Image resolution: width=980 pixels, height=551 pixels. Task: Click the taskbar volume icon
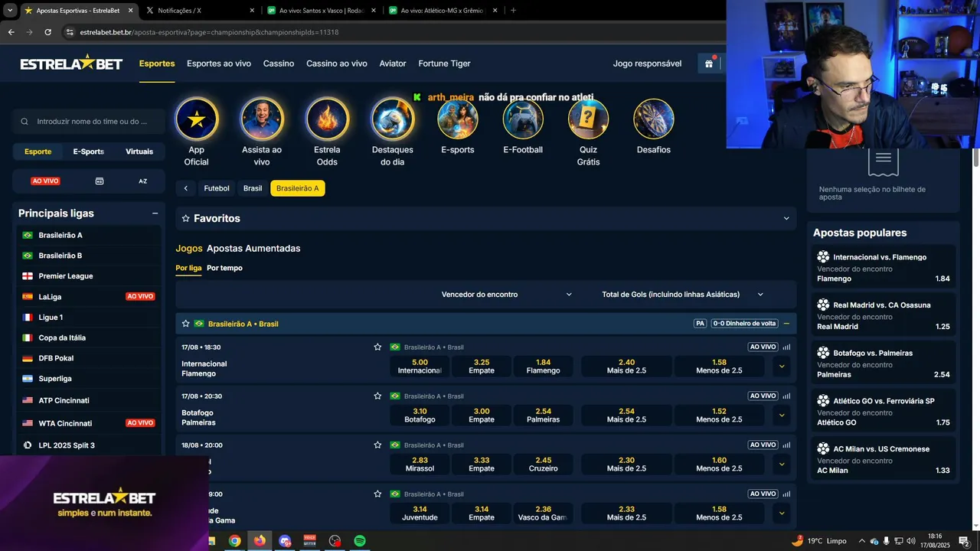point(912,541)
